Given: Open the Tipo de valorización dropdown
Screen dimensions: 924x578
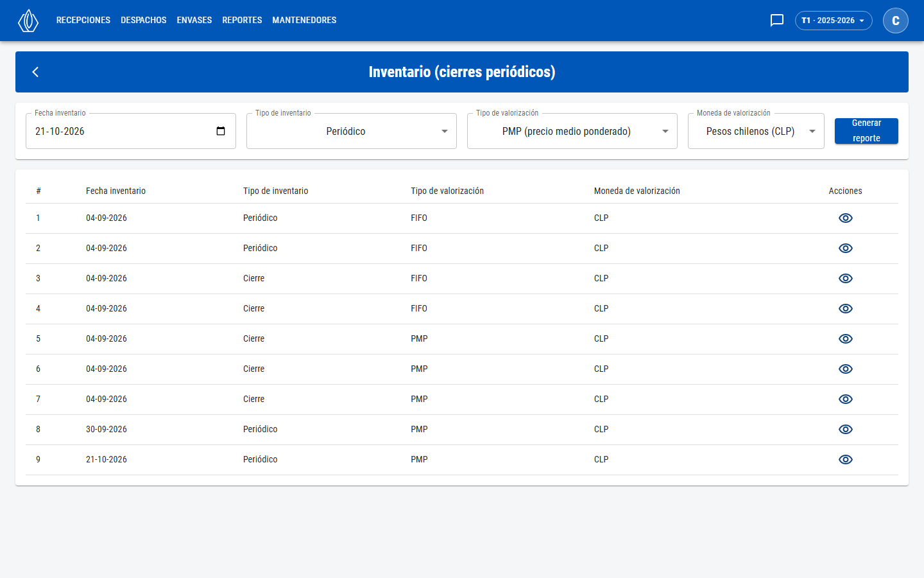Looking at the screenshot, I should [572, 131].
